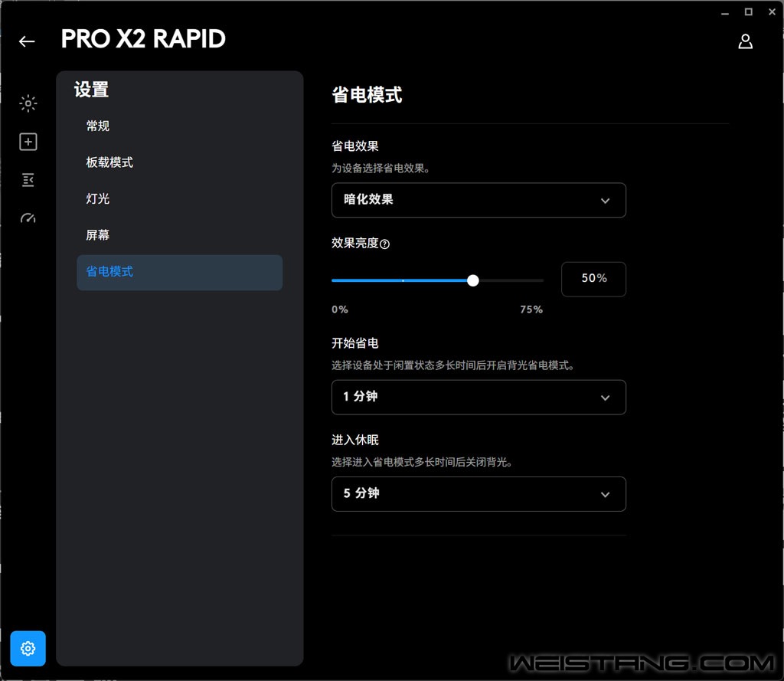
Task: Click help icon next to 效果亮度
Action: tap(384, 244)
